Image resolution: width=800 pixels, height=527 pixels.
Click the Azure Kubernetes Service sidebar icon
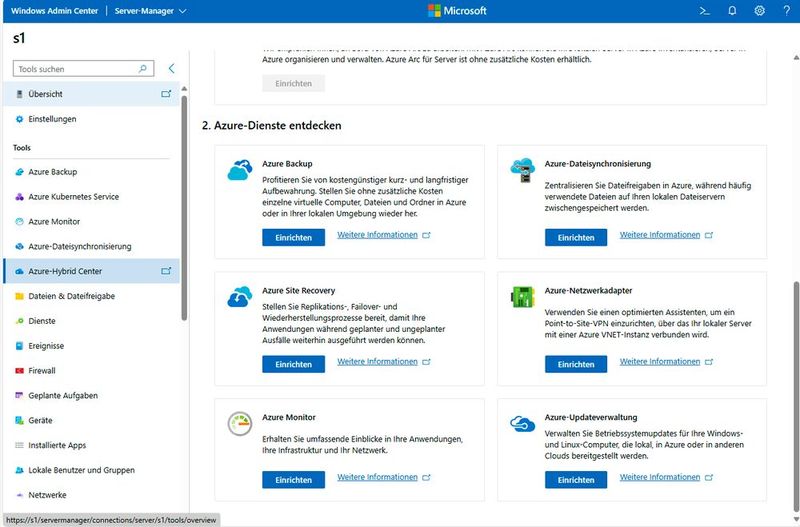click(x=19, y=196)
